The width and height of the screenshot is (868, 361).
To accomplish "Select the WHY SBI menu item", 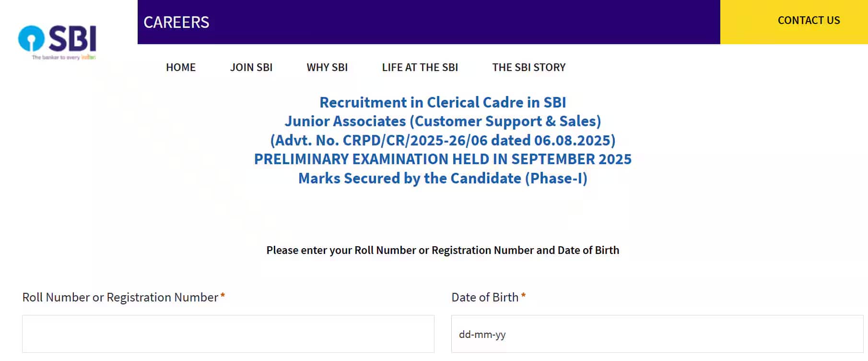I will pos(327,67).
